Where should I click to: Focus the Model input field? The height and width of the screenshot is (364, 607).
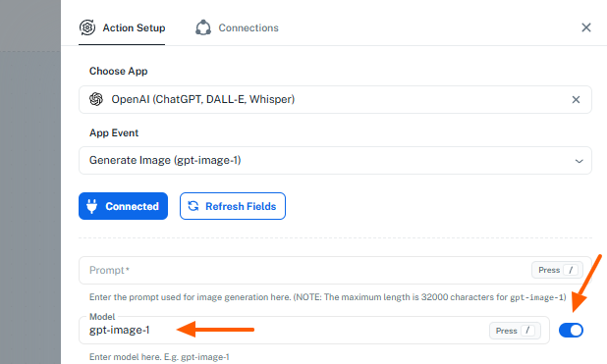point(314,330)
